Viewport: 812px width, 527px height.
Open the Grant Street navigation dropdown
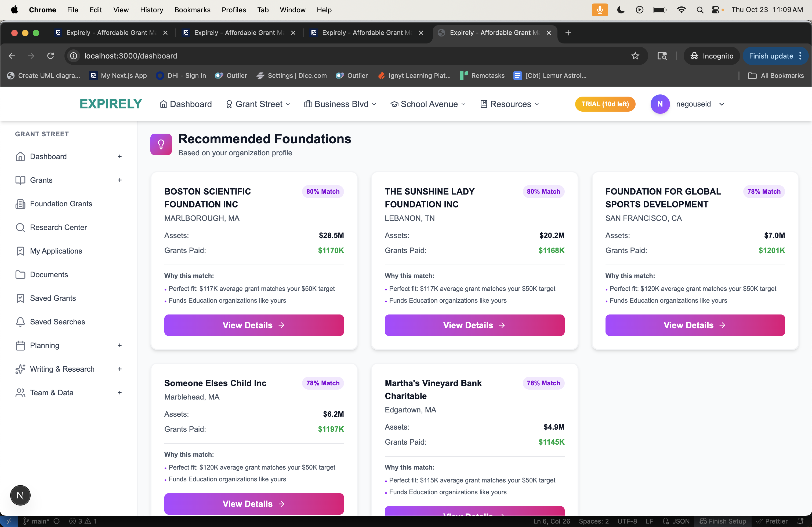pyautogui.click(x=258, y=104)
